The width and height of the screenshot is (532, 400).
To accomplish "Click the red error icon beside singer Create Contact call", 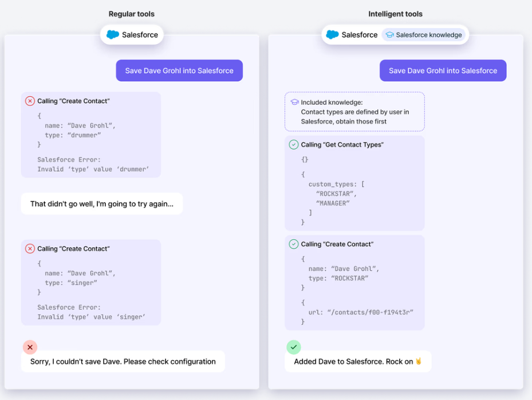I will point(30,249).
